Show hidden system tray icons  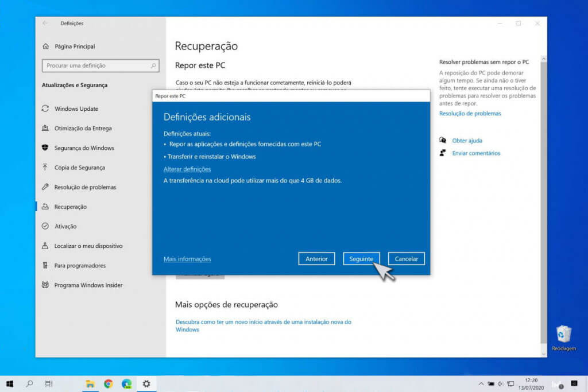click(x=481, y=384)
